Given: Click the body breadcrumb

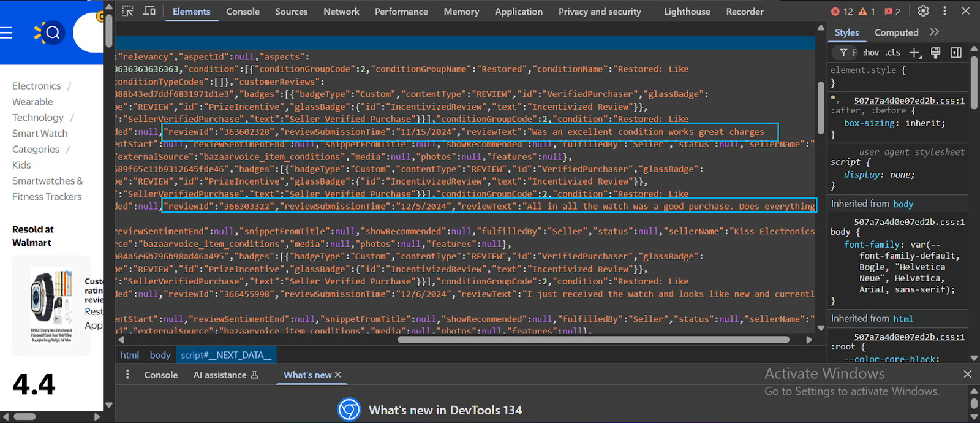Looking at the screenshot, I should (x=160, y=355).
